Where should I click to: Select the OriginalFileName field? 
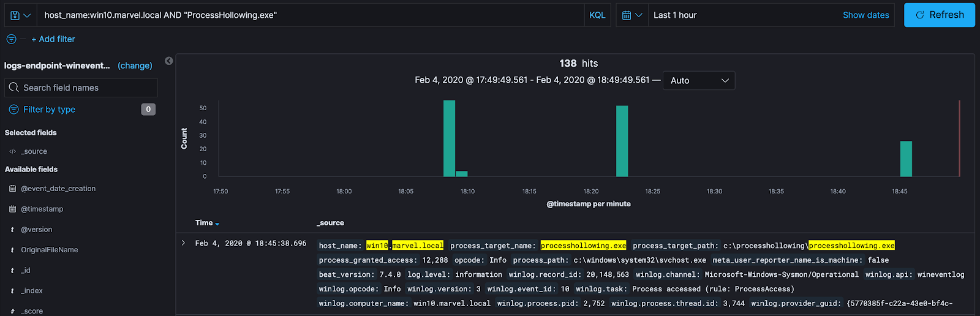click(50, 250)
